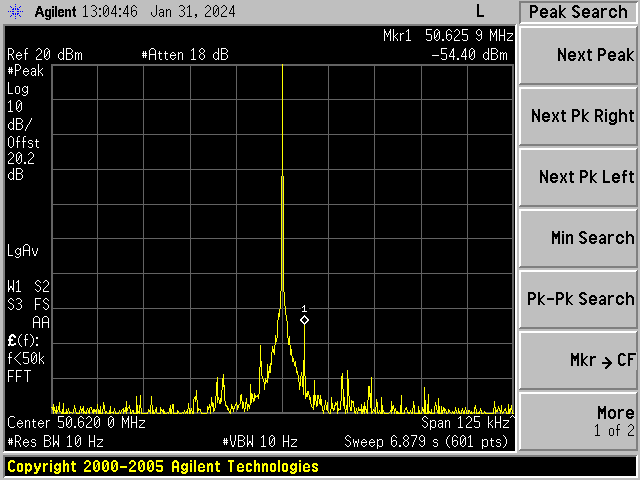This screenshot has width=640, height=480.
Task: Click the Span 125 kHz readout
Action: coord(465,422)
